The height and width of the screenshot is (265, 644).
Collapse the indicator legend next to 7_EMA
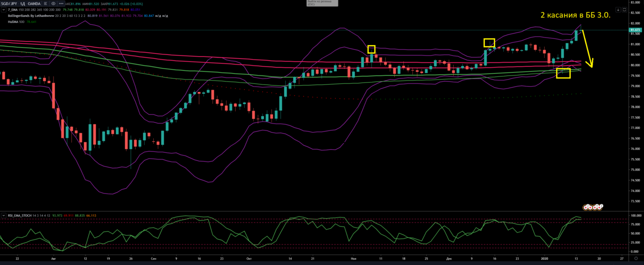(x=3, y=10)
